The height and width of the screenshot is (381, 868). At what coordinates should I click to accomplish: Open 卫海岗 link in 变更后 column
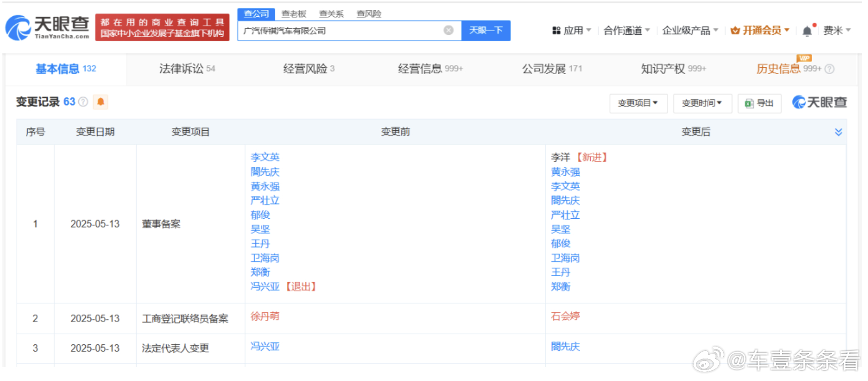point(565,258)
